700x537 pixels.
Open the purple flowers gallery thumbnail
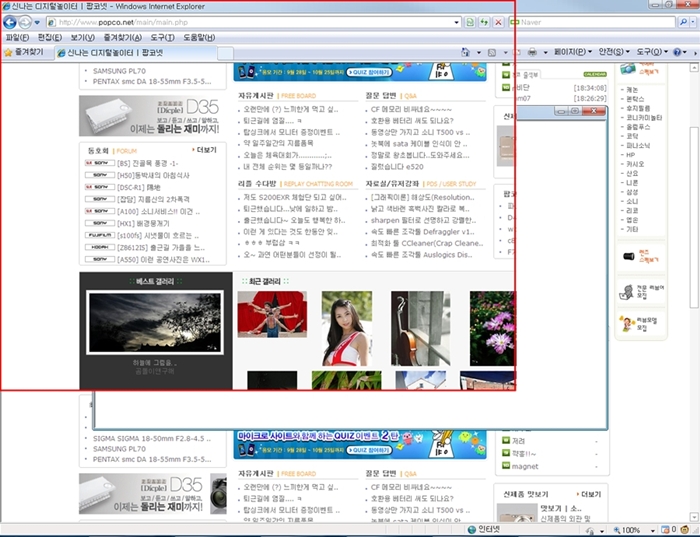click(x=492, y=329)
